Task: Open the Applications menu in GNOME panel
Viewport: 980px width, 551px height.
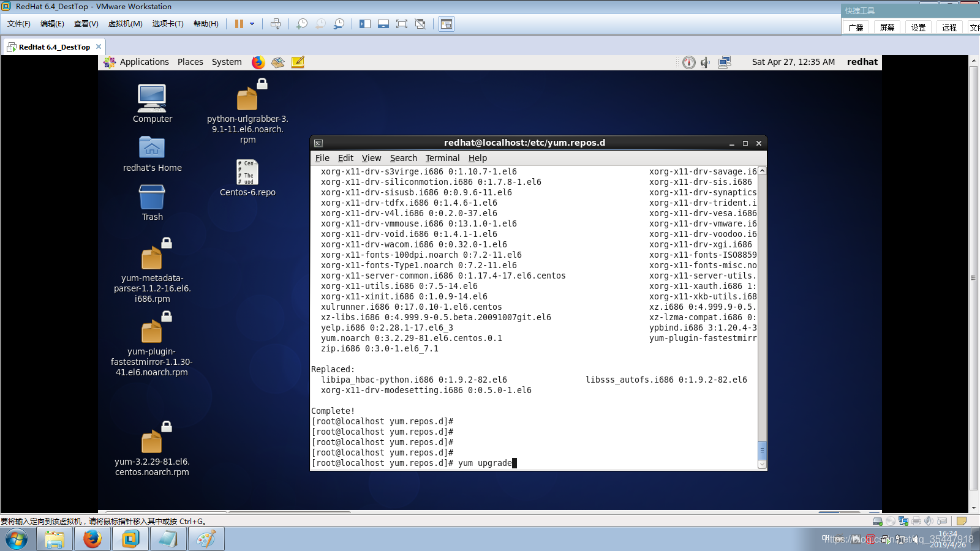Action: [145, 62]
